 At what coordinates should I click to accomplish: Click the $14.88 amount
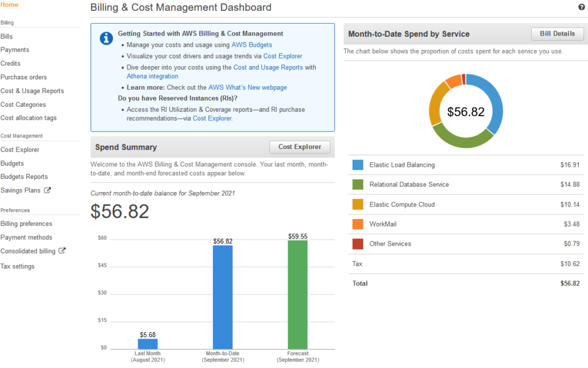tap(570, 185)
